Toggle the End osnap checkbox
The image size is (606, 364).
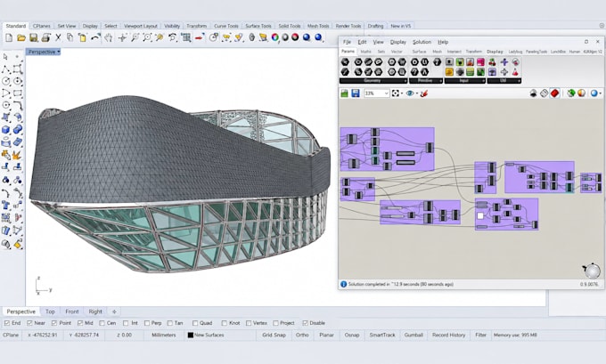(7, 323)
